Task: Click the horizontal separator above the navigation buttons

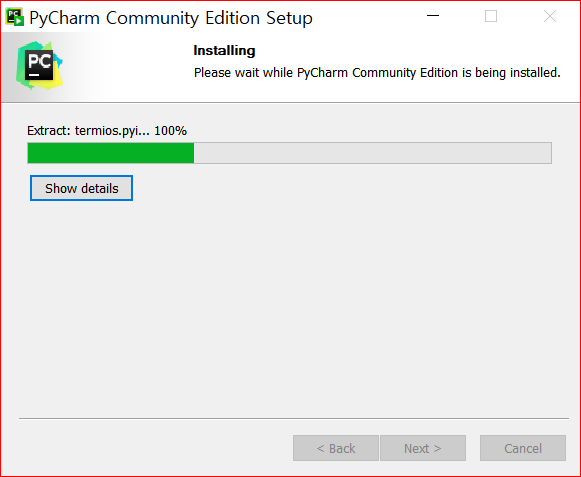Action: click(294, 418)
